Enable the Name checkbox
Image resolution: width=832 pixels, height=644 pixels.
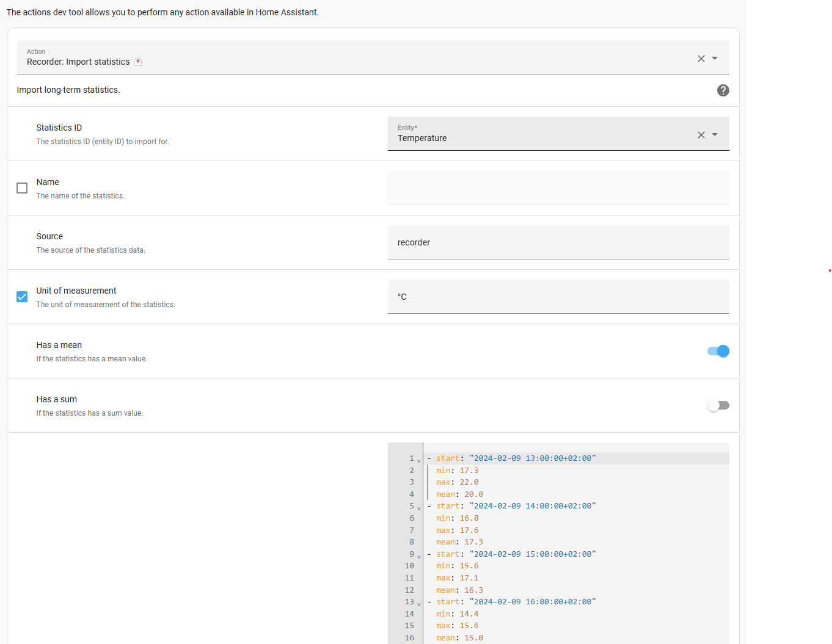pos(22,188)
